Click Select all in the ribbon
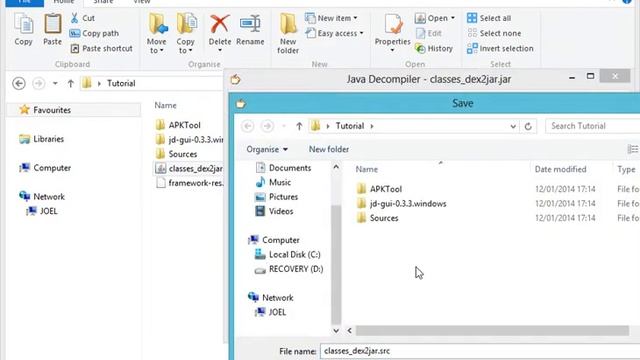Viewport: 640px width, 360px height. [489, 18]
